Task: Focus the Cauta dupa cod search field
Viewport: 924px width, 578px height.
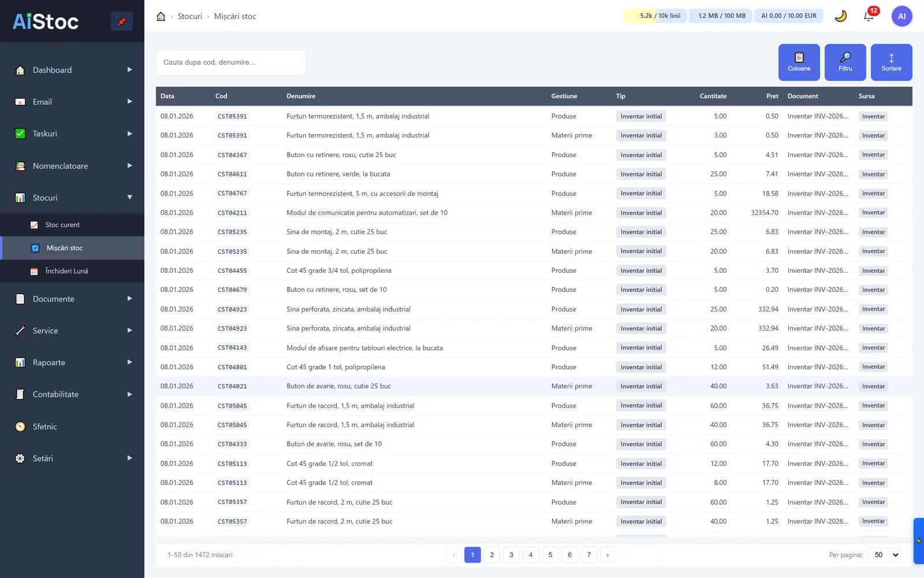Action: 231,62
